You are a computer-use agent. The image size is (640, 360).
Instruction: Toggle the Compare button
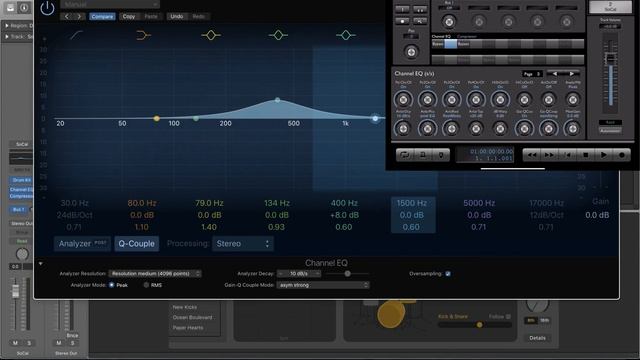point(102,16)
